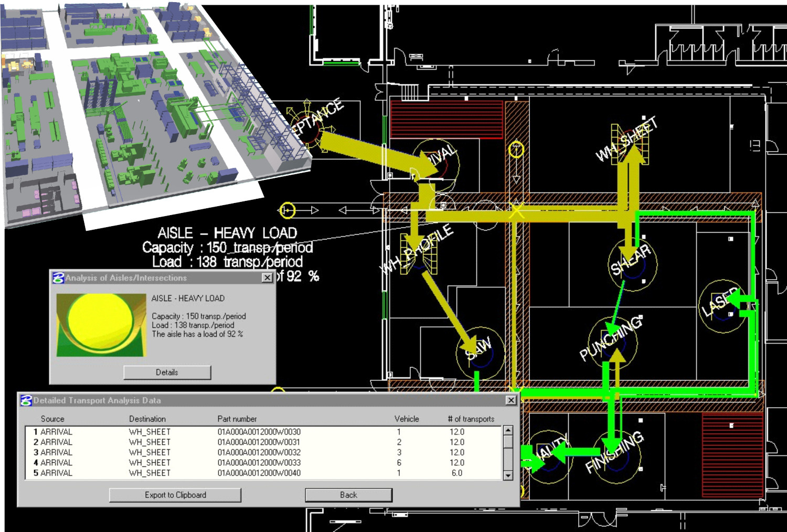Viewport: 787px width, 532px height.
Task: Click the Detailed Transport Analysis Data title icon
Action: [26, 400]
